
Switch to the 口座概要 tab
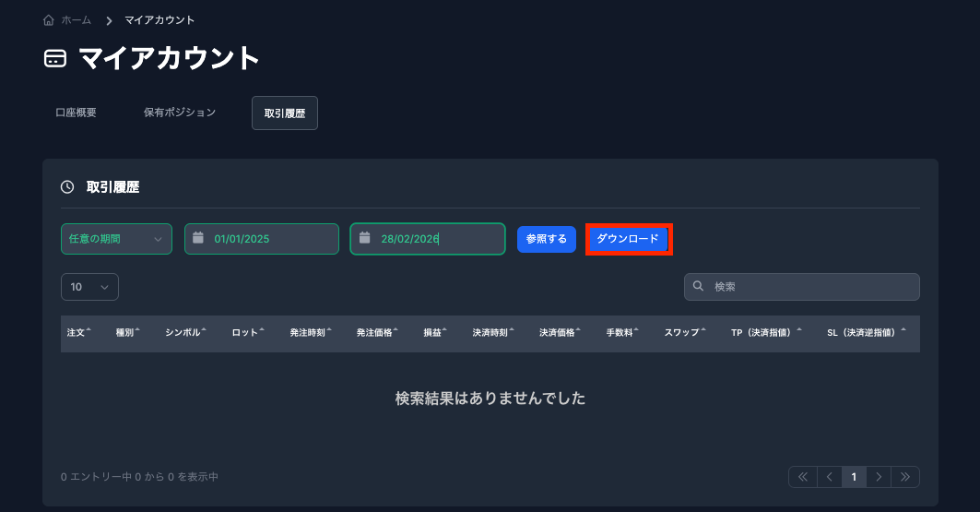(76, 113)
